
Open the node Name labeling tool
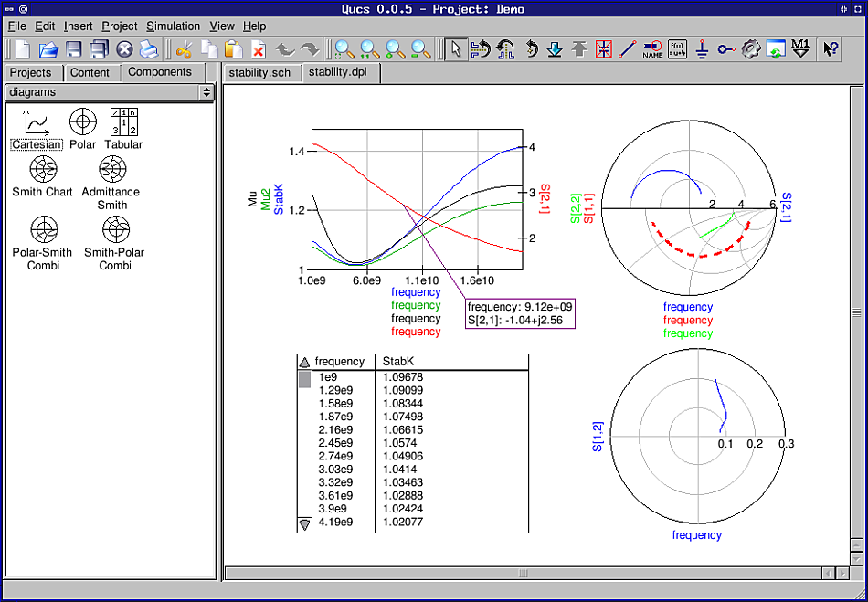pos(652,50)
